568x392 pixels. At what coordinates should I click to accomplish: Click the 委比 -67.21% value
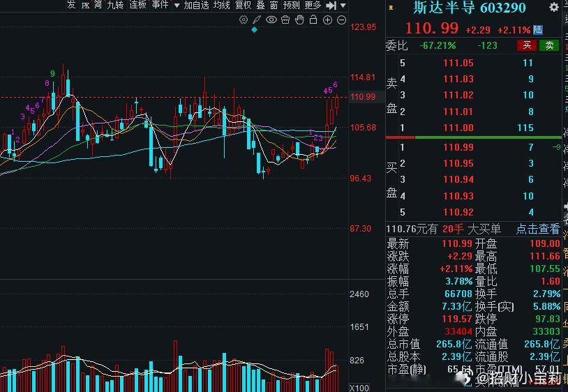tap(438, 45)
